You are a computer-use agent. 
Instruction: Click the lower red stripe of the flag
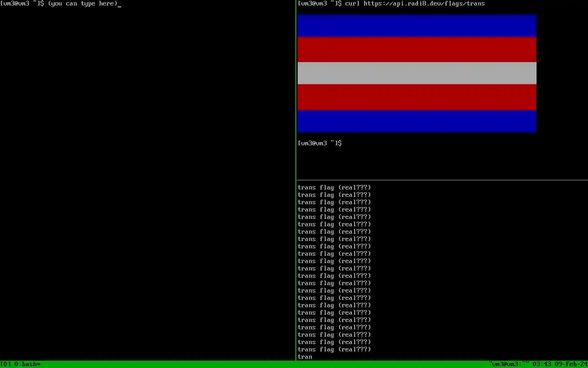coord(417,97)
